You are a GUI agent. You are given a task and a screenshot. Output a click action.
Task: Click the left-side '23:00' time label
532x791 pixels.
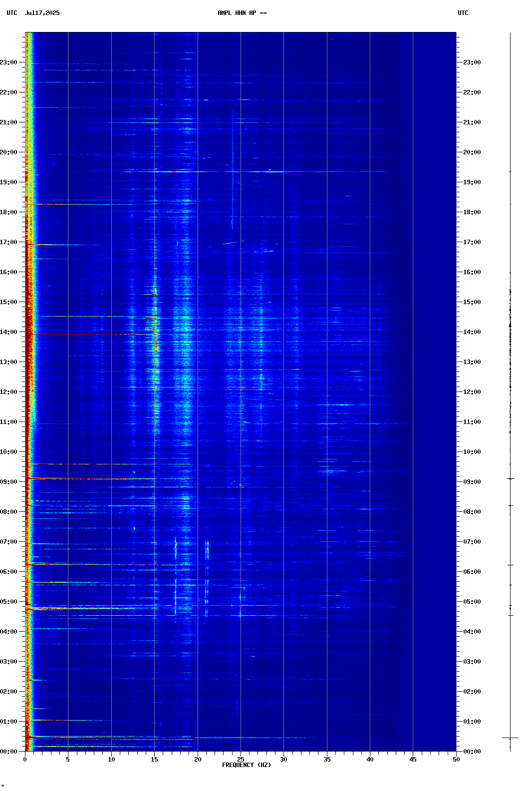(x=8, y=62)
